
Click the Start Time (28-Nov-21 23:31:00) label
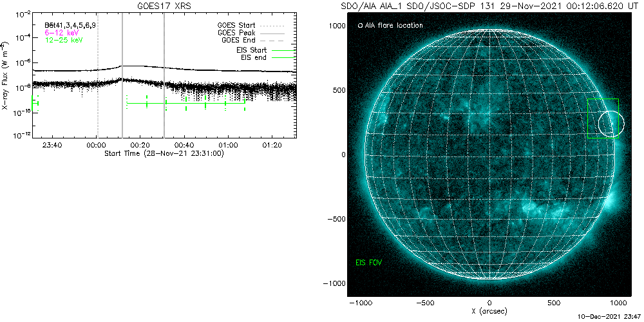pyautogui.click(x=164, y=153)
